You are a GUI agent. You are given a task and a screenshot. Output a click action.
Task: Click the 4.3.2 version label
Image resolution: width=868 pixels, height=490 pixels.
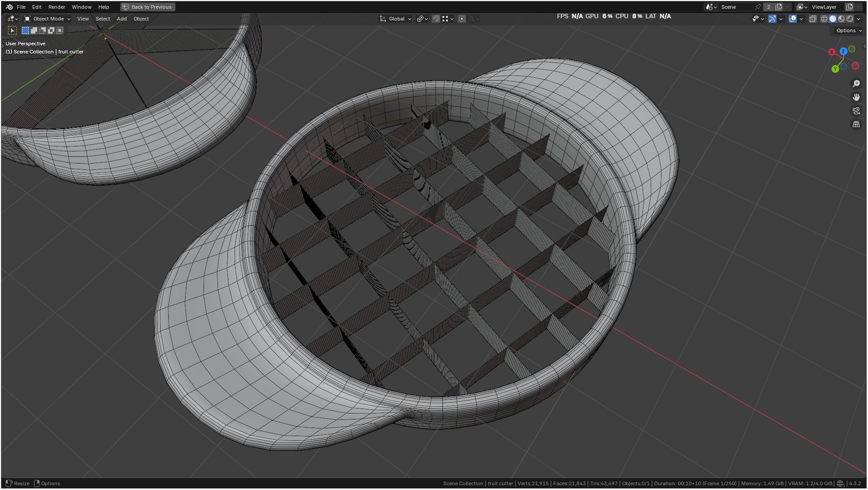[855, 484]
